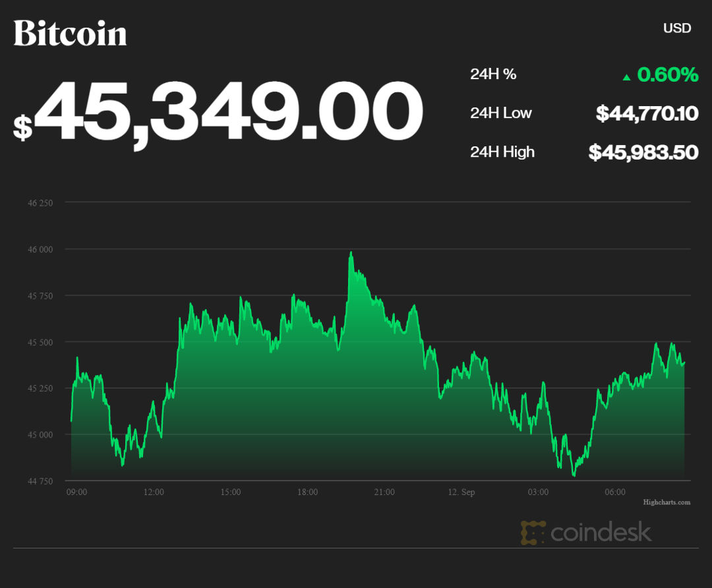Click the 44 750 y-axis label
The image size is (712, 588).
(40, 481)
